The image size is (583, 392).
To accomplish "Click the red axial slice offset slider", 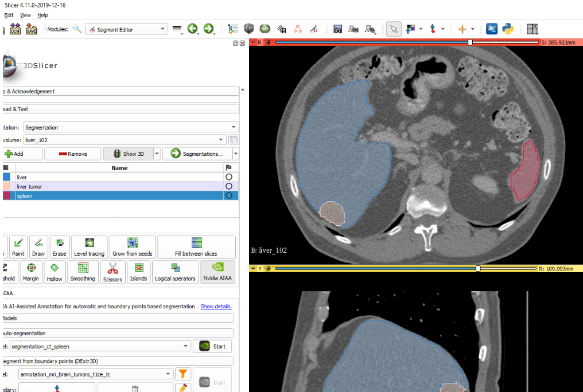I will click(x=471, y=42).
